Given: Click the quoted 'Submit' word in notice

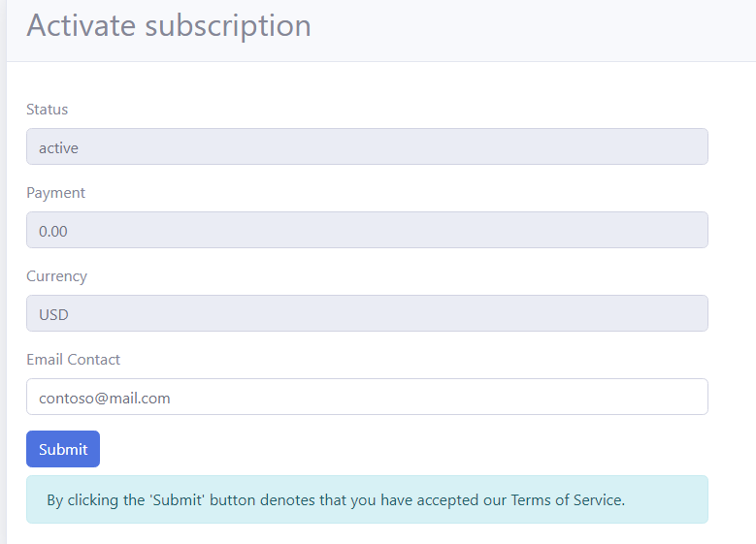Looking at the screenshot, I should click(178, 500).
